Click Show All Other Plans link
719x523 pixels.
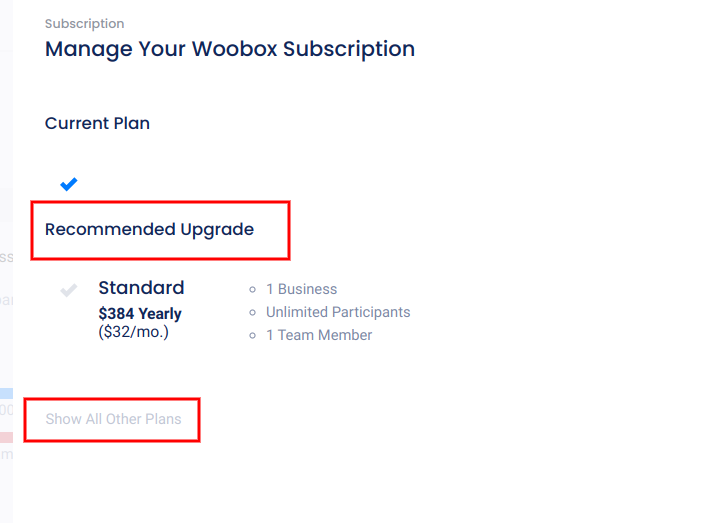113,419
